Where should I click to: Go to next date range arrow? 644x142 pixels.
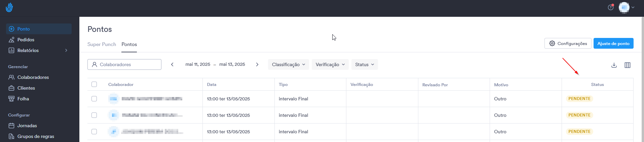coord(257,64)
